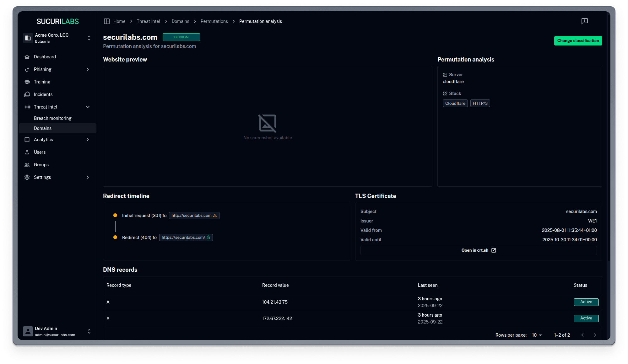The image size is (628, 364).
Task: Open Dashboard in the sidebar
Action: (57, 57)
